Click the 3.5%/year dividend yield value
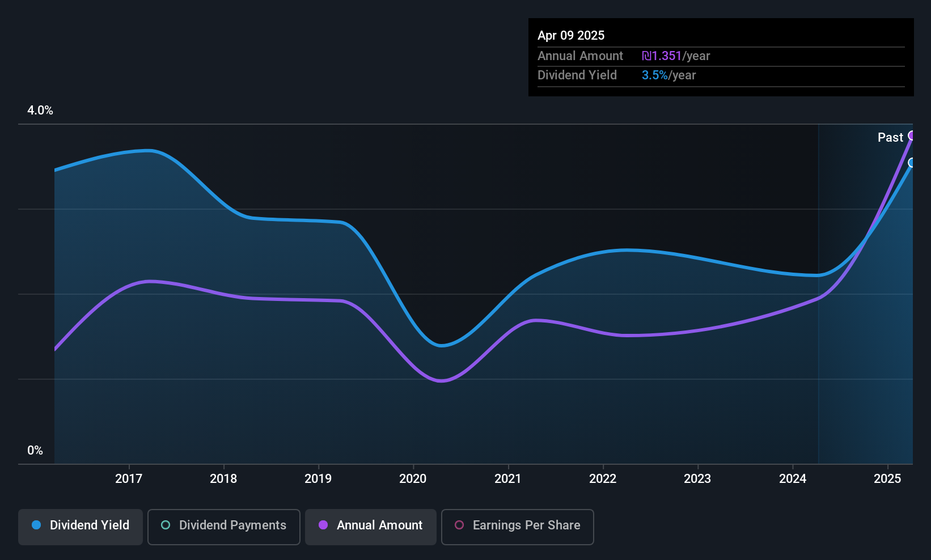931x560 pixels. coord(668,75)
